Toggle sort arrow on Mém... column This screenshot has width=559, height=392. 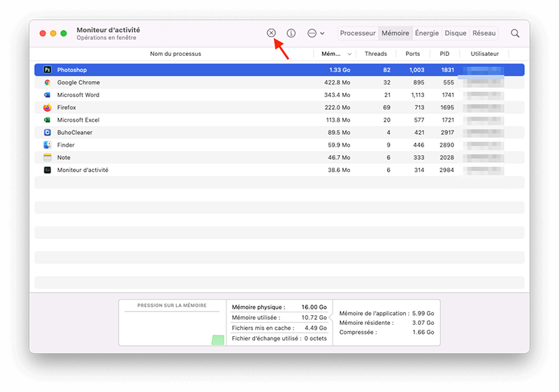tap(349, 55)
